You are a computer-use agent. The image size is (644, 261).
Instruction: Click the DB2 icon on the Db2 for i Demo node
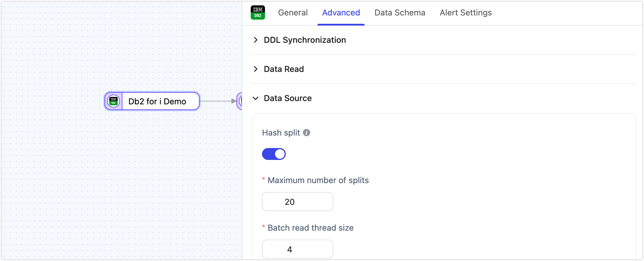[113, 101]
